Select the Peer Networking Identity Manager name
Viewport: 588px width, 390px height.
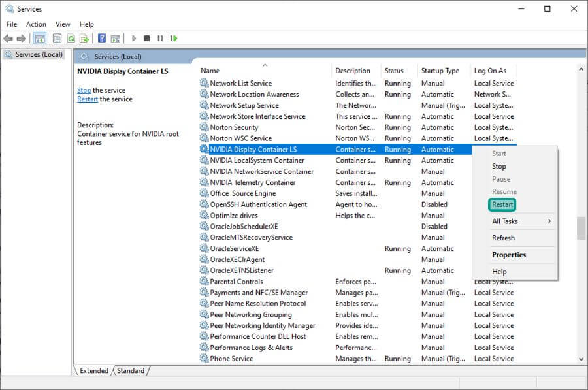click(x=263, y=325)
